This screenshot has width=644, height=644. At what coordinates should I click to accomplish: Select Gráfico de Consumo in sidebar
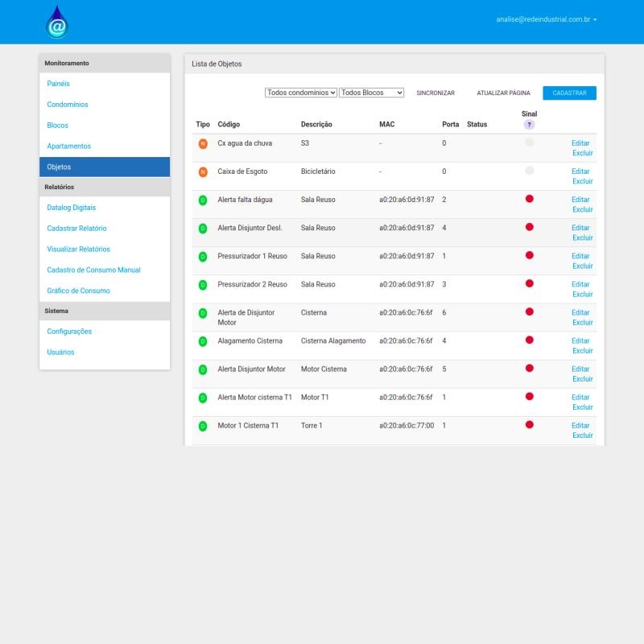pyautogui.click(x=79, y=291)
